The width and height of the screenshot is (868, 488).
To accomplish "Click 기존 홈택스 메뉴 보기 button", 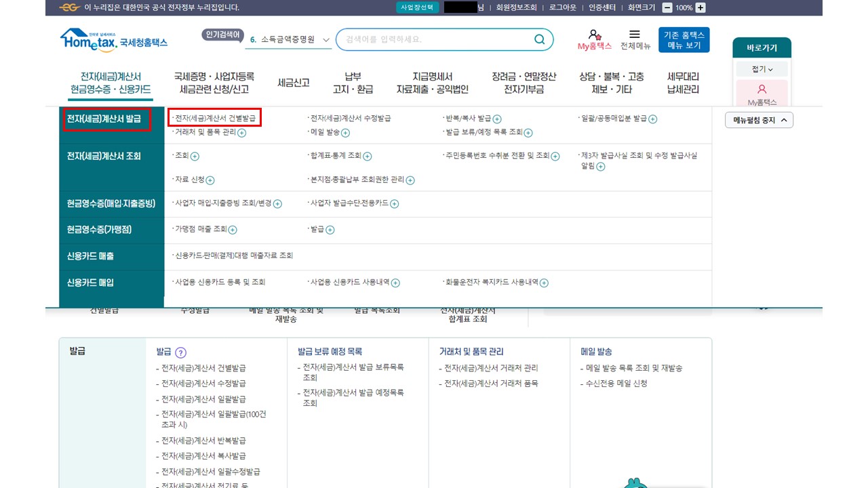I will tap(684, 40).
